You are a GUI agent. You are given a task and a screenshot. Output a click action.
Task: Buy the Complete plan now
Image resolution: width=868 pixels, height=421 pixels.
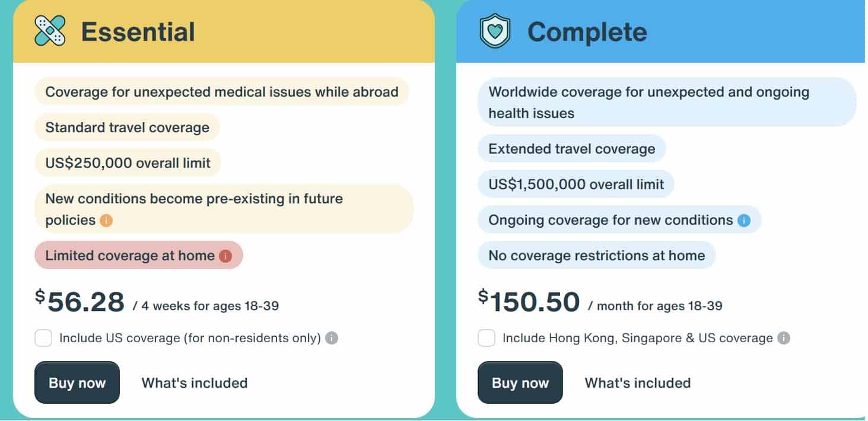click(x=520, y=382)
